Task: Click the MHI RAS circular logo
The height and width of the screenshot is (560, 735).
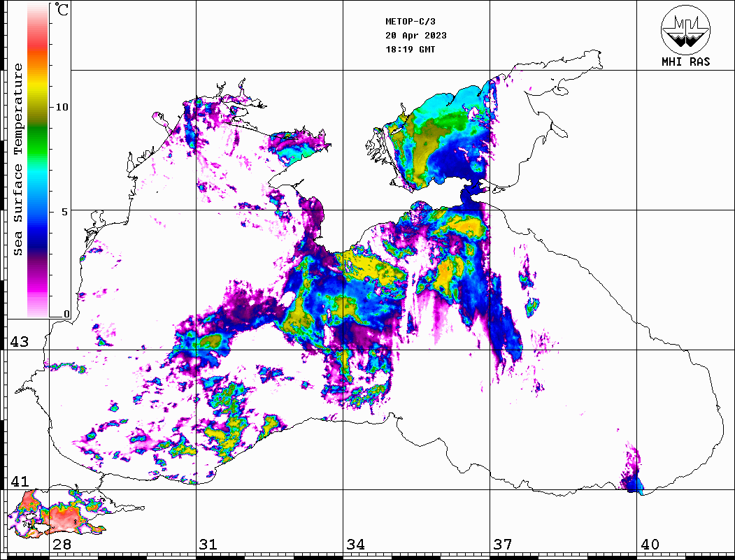Action: (x=686, y=29)
